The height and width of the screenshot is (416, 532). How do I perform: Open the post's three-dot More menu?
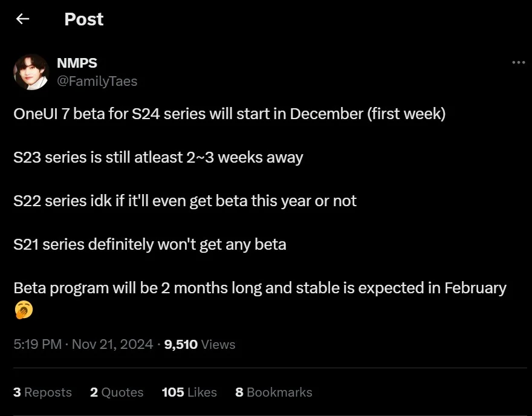point(518,62)
